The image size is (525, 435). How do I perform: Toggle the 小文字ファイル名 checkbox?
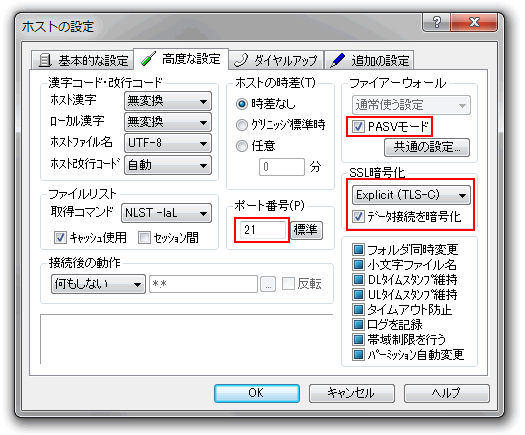358,265
